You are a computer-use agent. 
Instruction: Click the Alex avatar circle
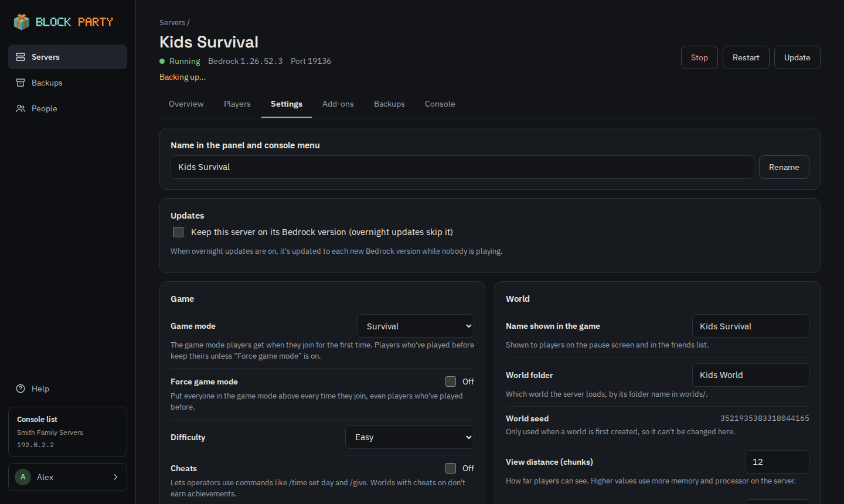click(23, 477)
